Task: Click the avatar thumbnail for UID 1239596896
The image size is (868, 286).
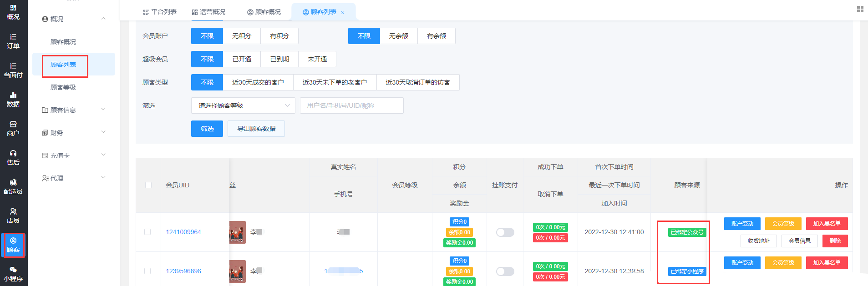Action: [x=238, y=271]
